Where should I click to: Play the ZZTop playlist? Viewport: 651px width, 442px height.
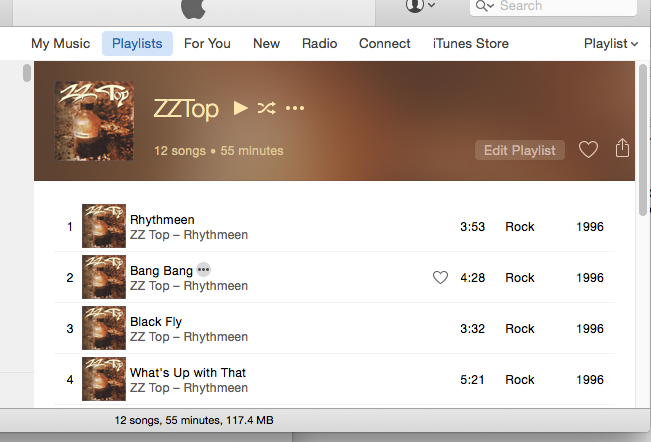[x=240, y=108]
